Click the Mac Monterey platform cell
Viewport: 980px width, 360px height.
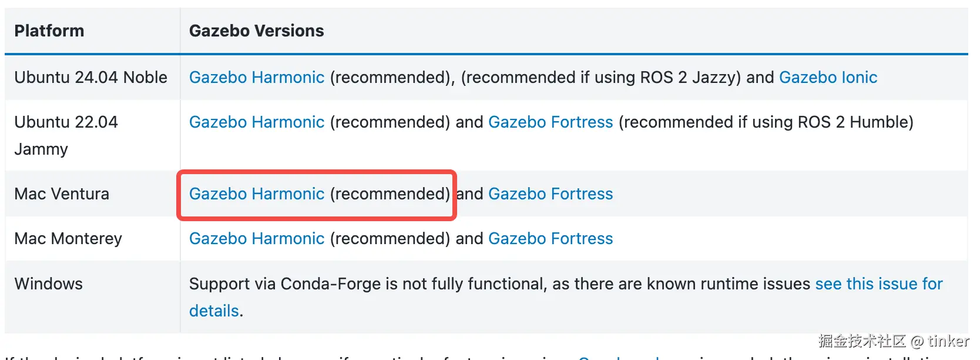[68, 238]
